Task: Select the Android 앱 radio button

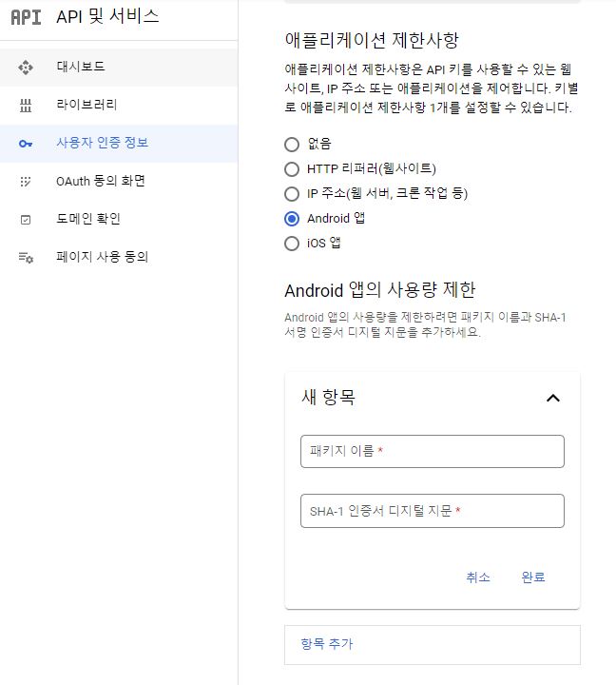Action: pyautogui.click(x=292, y=219)
